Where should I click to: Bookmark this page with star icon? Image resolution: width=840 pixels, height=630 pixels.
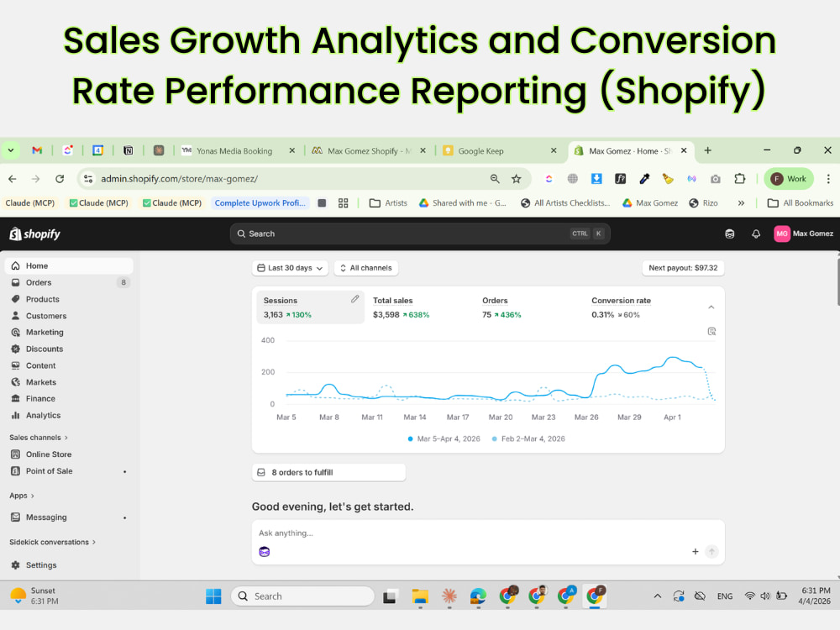516,179
